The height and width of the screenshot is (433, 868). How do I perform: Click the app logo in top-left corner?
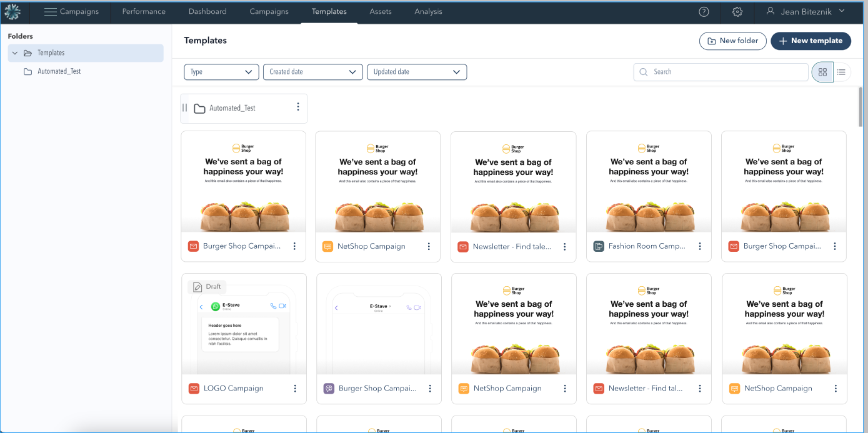[x=12, y=12]
